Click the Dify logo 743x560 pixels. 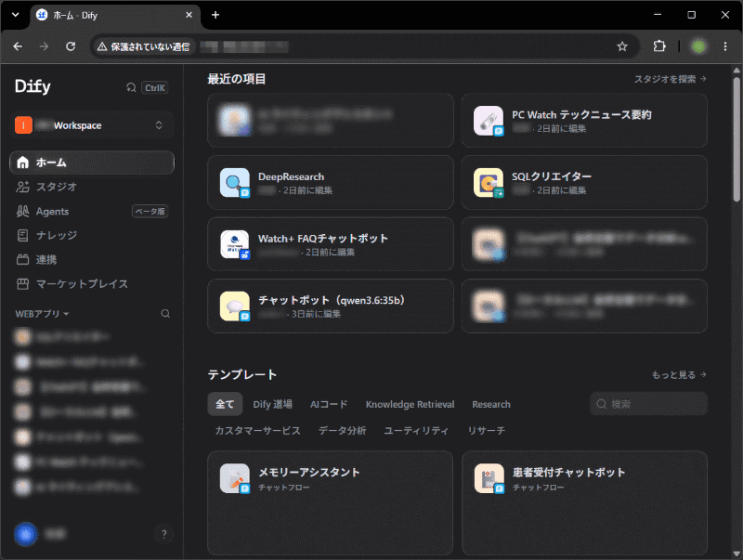(x=33, y=86)
